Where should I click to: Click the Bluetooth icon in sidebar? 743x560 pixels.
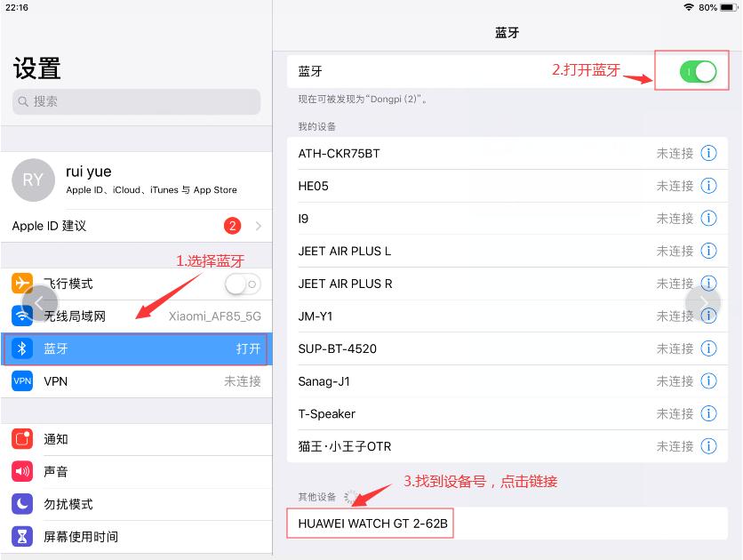(22, 348)
